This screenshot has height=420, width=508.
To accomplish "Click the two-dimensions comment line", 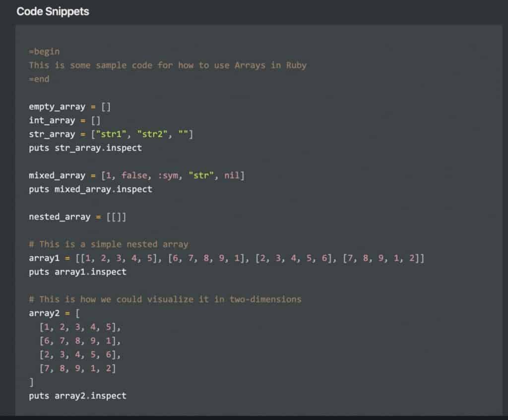I will (165, 299).
